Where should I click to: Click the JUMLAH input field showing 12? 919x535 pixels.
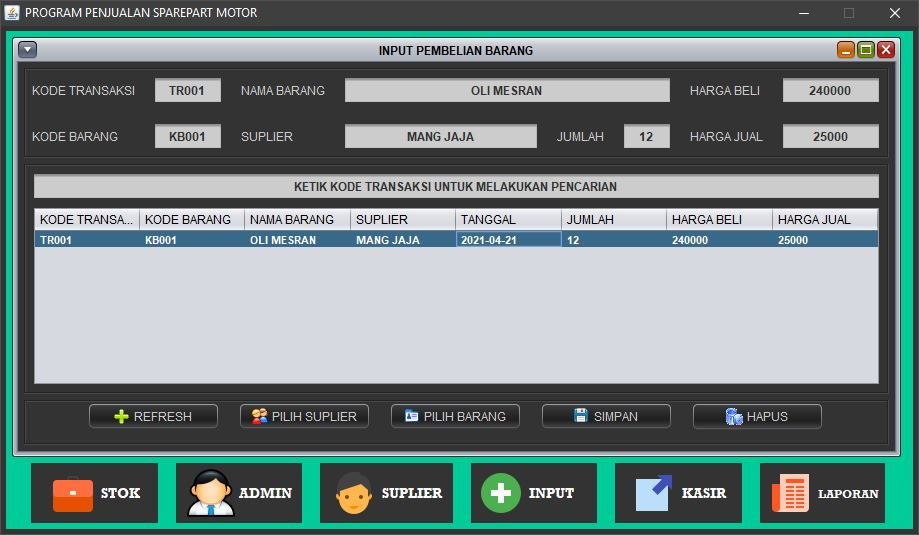point(646,137)
